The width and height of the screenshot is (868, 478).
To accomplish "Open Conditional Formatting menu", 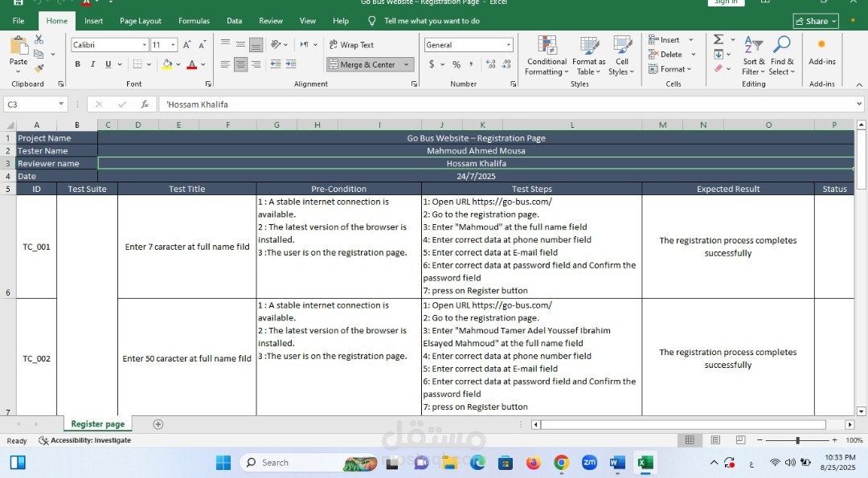I will tap(547, 55).
